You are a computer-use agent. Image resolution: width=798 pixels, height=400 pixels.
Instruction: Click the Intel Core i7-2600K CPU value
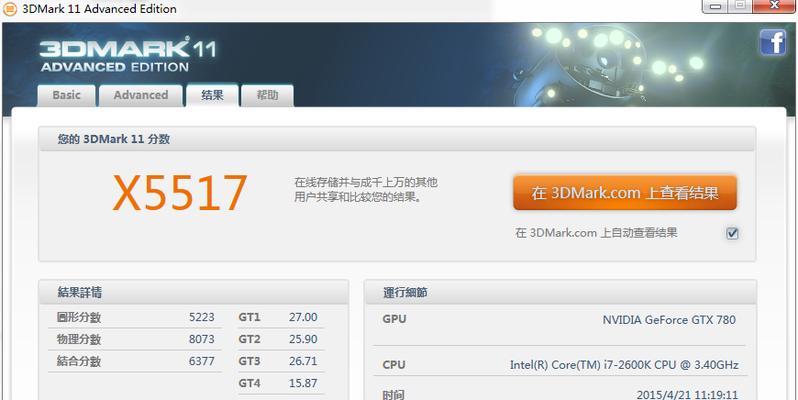coord(624,365)
